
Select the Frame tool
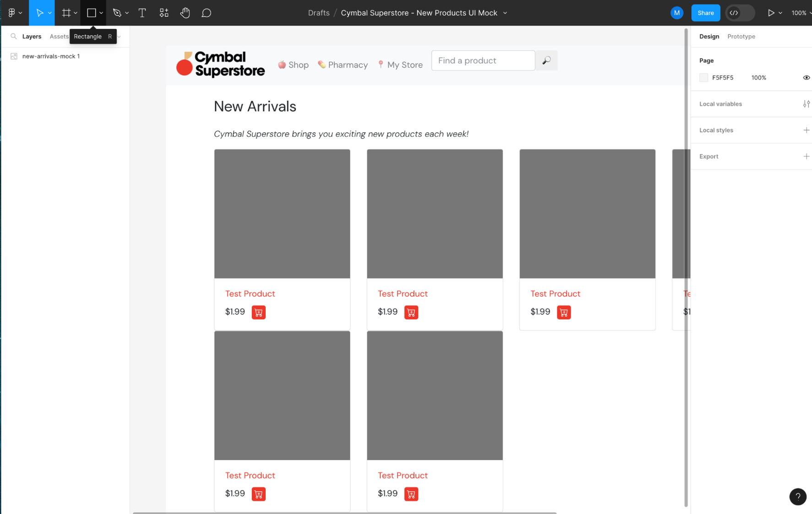tap(66, 13)
